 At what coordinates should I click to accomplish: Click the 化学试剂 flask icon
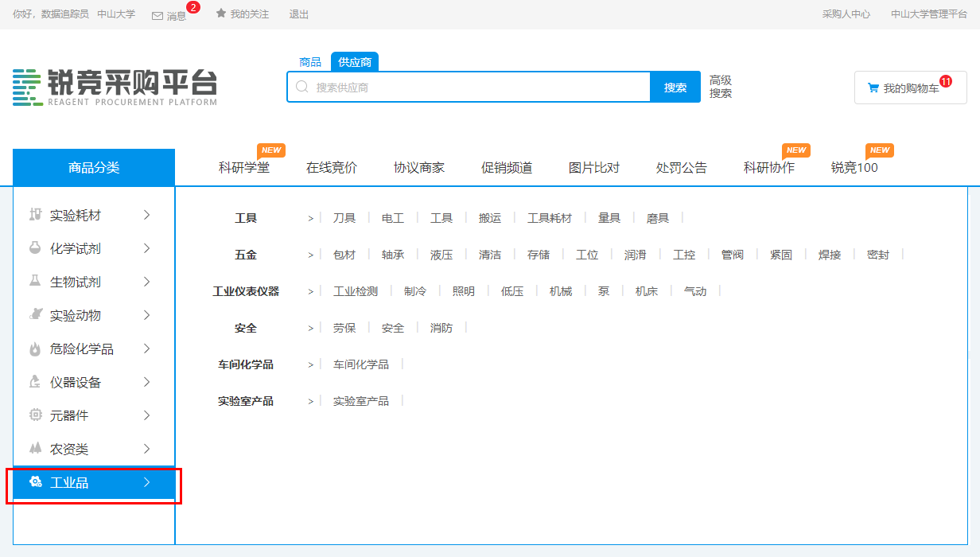(x=35, y=248)
